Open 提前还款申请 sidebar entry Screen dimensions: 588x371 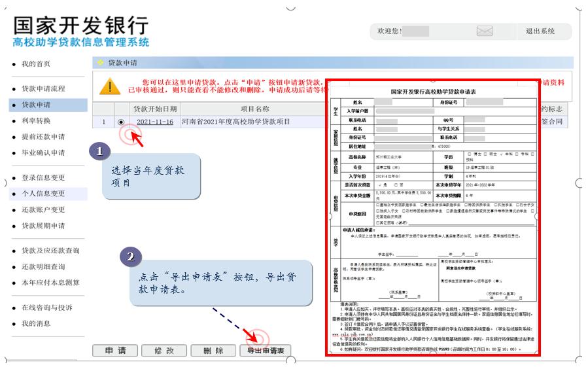(x=43, y=137)
